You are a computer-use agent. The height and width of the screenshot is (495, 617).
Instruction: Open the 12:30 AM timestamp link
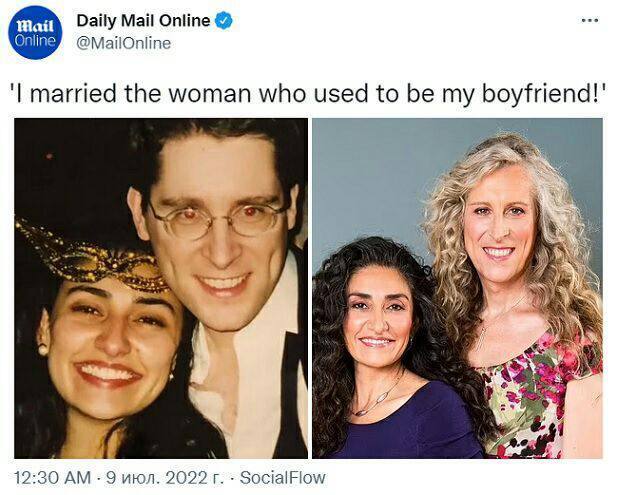click(52, 478)
